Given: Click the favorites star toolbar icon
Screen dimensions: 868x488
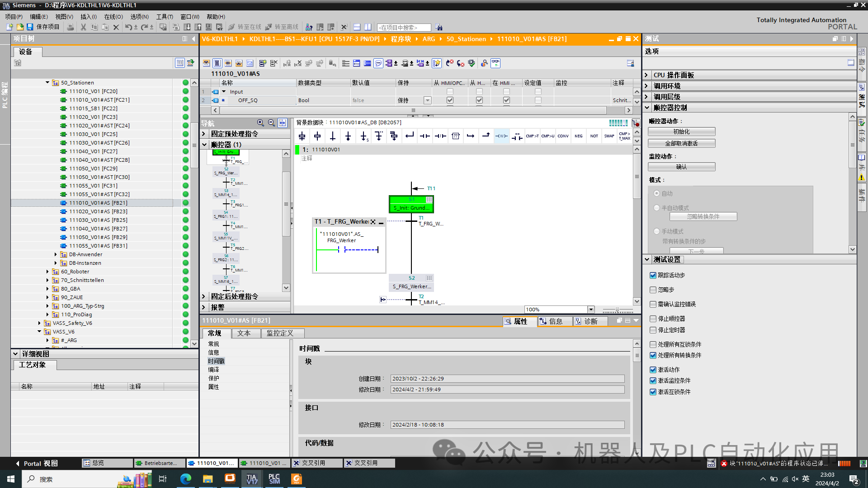Looking at the screenshot, I should point(436,63).
